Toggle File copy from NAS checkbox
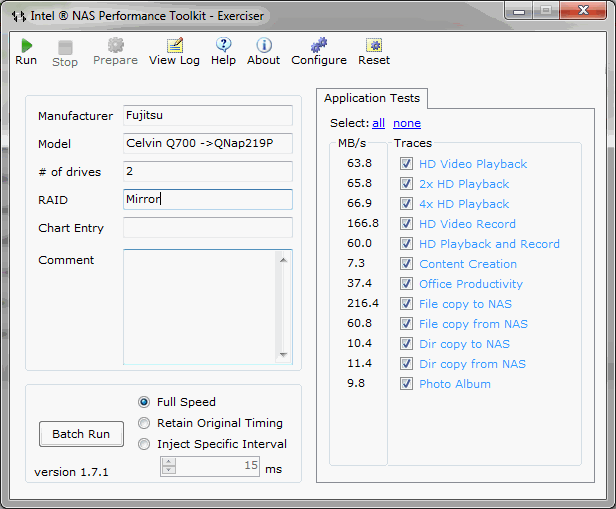 pos(406,324)
